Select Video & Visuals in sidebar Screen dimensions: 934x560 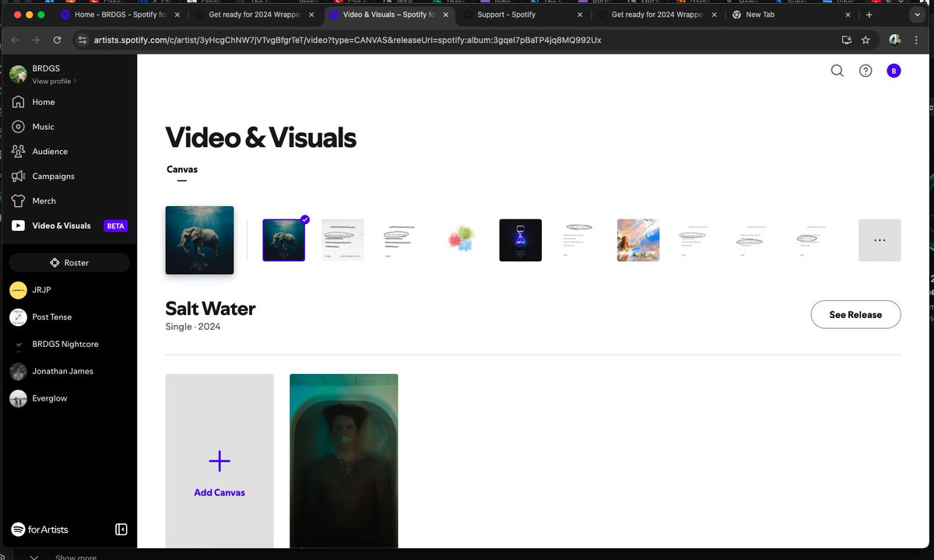pos(68,226)
